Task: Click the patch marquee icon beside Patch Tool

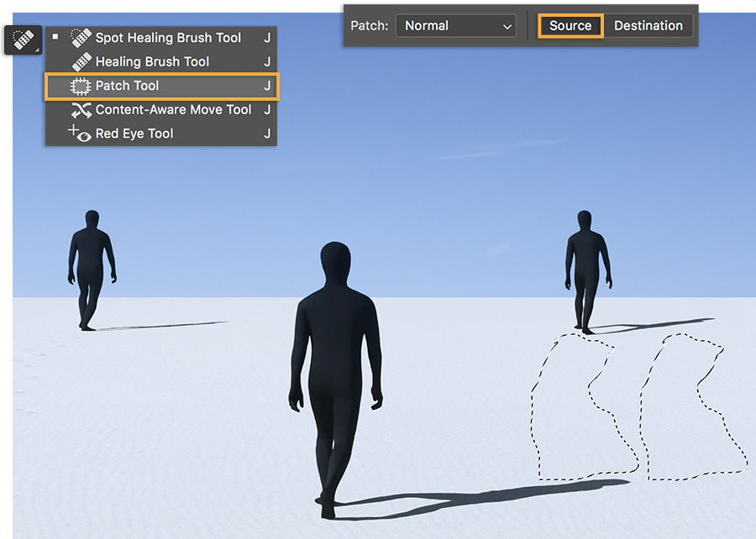Action: [x=80, y=85]
